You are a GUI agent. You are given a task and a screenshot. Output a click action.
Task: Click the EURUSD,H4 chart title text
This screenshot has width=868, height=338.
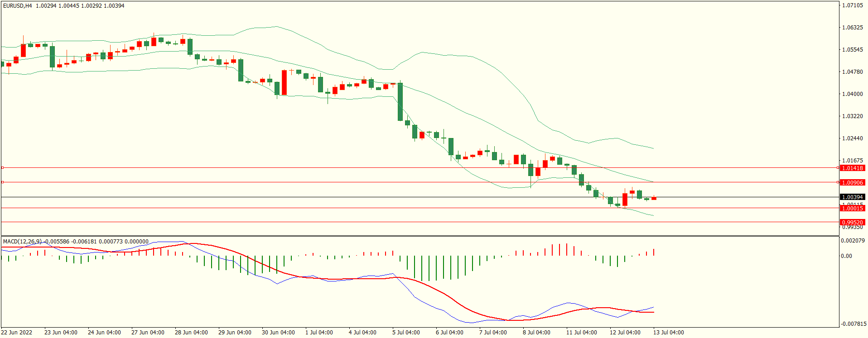point(18,6)
